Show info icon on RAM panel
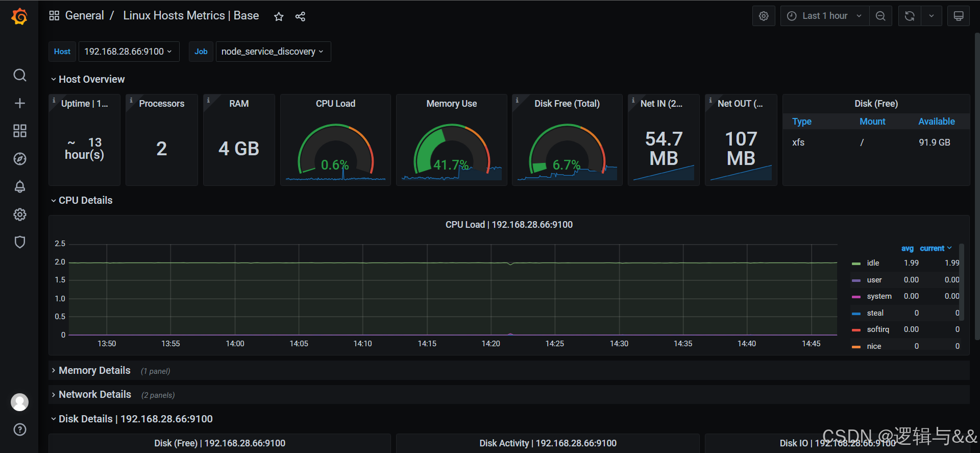 (x=208, y=100)
